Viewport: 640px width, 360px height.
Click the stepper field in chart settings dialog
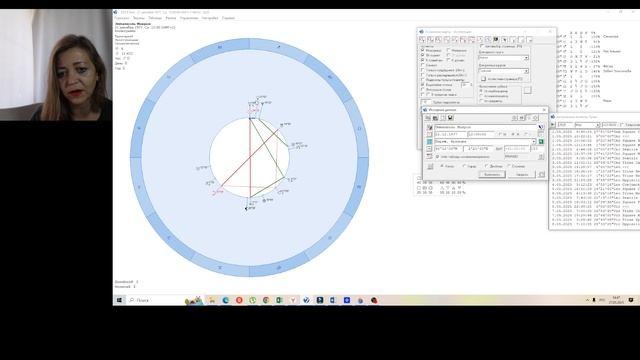click(x=467, y=84)
